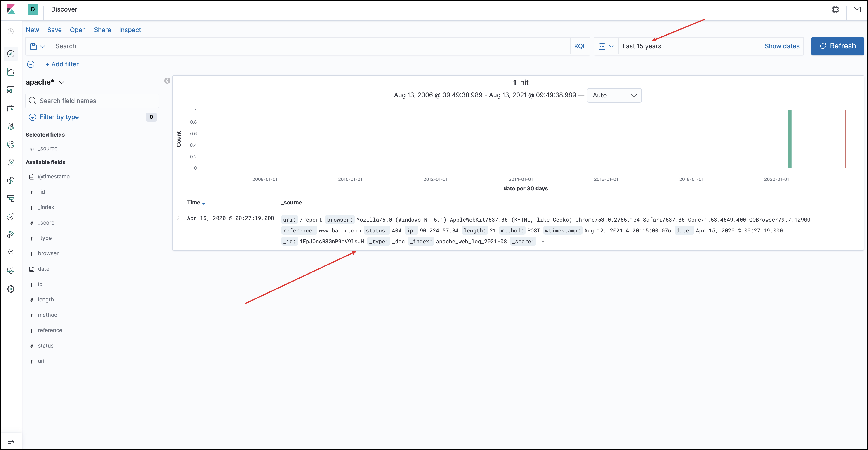Open the Visualize app in sidebar
The height and width of the screenshot is (450, 868).
click(11, 72)
